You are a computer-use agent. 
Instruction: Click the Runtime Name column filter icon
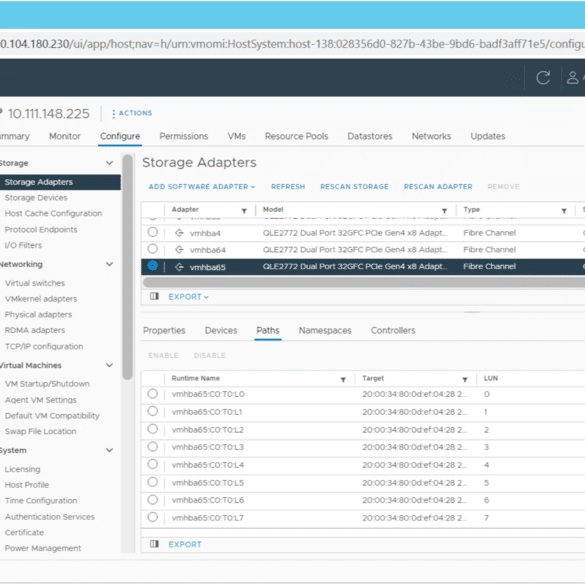point(343,379)
